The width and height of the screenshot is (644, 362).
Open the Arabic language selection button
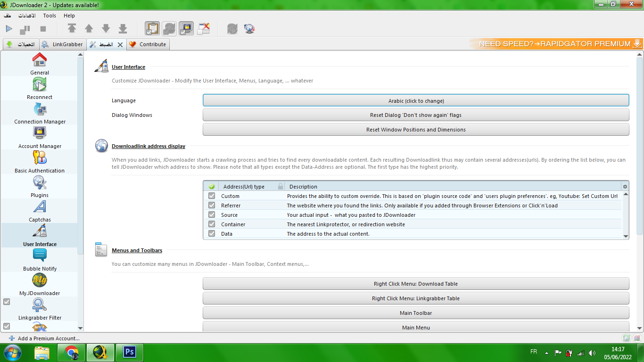pos(416,100)
